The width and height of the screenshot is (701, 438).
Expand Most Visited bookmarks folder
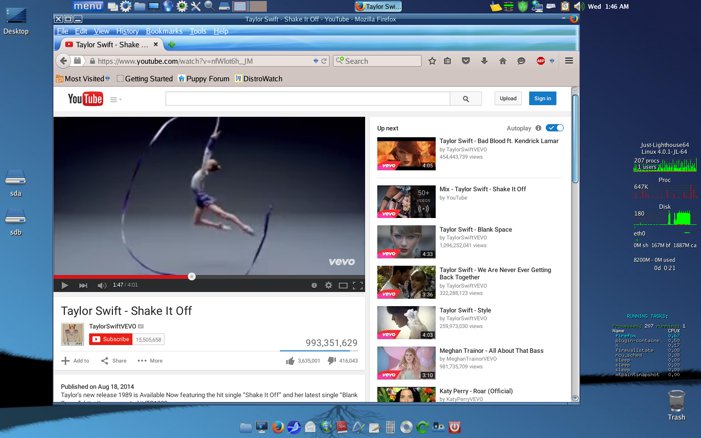coord(83,79)
